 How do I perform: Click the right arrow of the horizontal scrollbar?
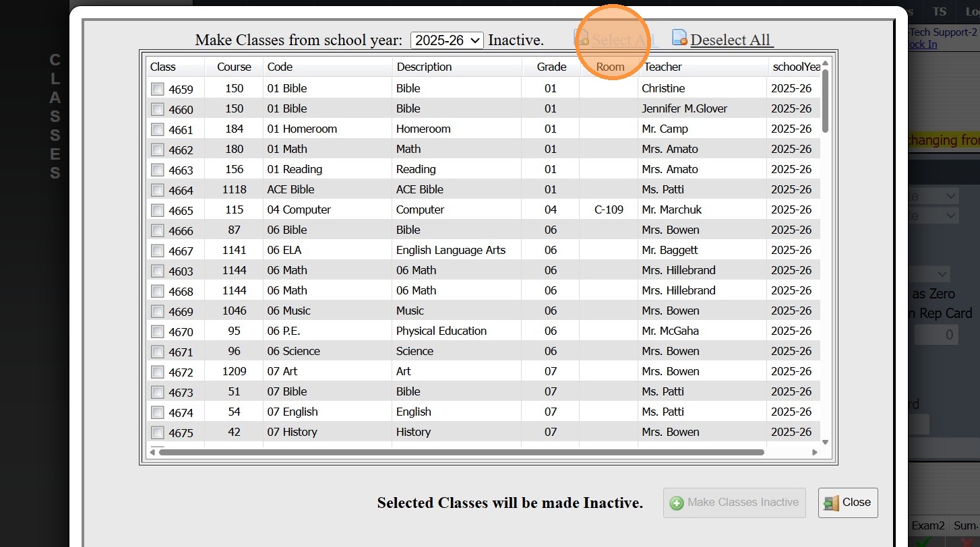pos(814,452)
